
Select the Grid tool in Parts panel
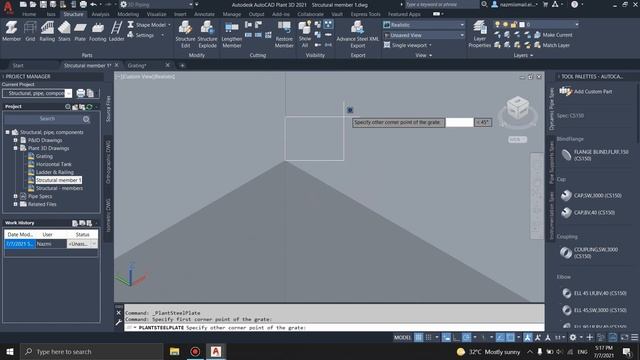[30, 31]
